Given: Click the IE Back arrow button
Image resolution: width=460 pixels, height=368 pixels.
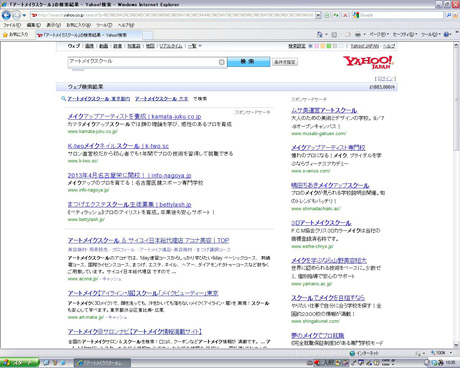Looking at the screenshot, I should [6, 15].
